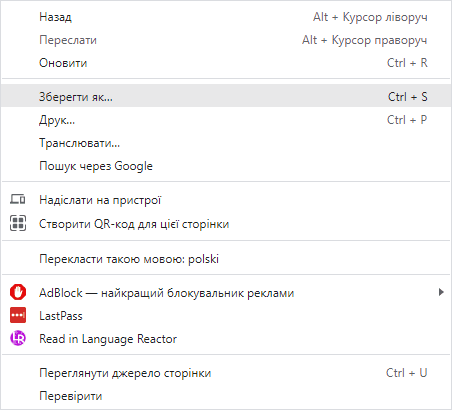Select Read in Language Reactor

point(226,339)
